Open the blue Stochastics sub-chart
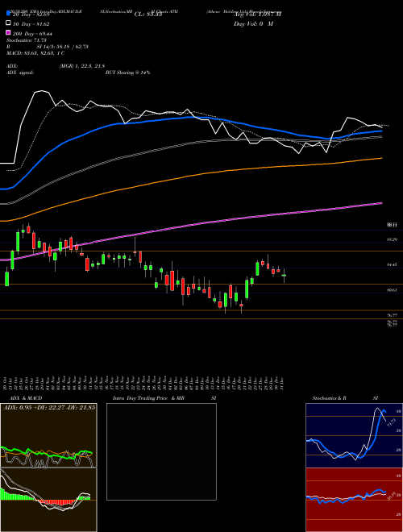Image resolution: width=403 pixels, height=532 pixels. coord(354,435)
